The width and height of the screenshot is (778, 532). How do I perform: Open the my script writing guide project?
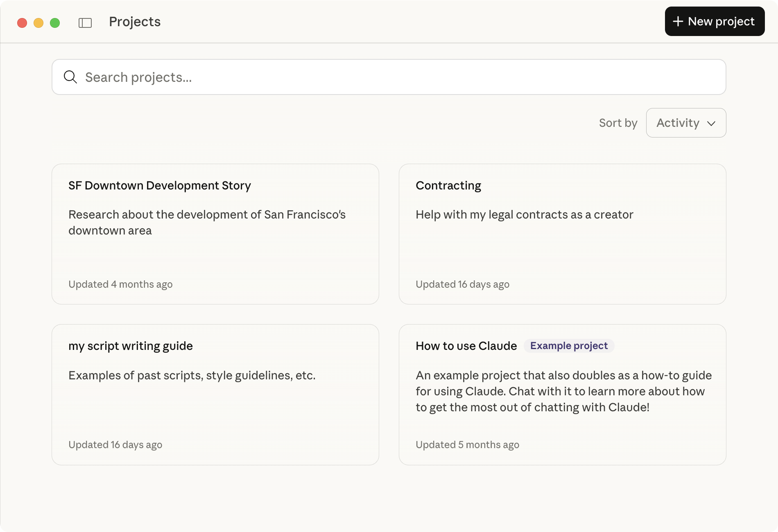pyautogui.click(x=215, y=393)
